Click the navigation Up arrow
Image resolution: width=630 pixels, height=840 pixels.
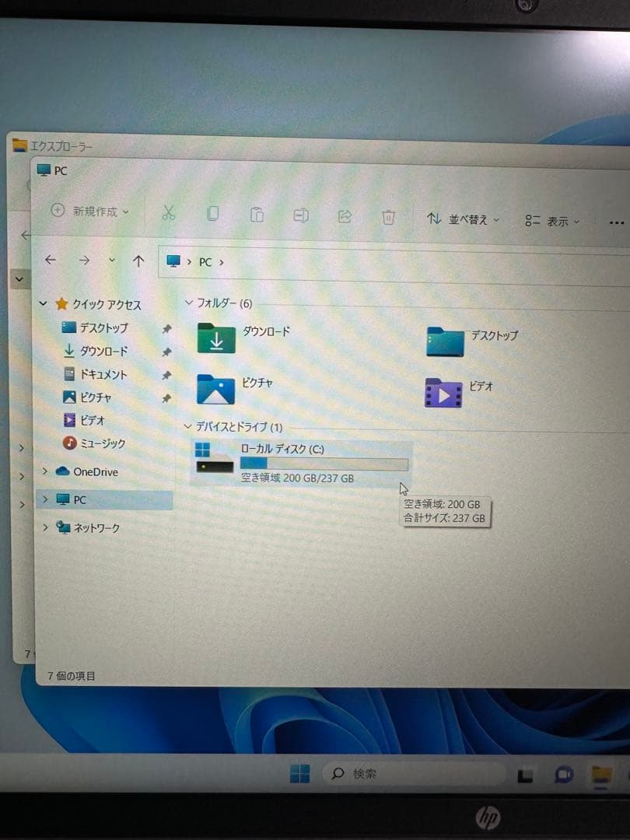point(139,261)
